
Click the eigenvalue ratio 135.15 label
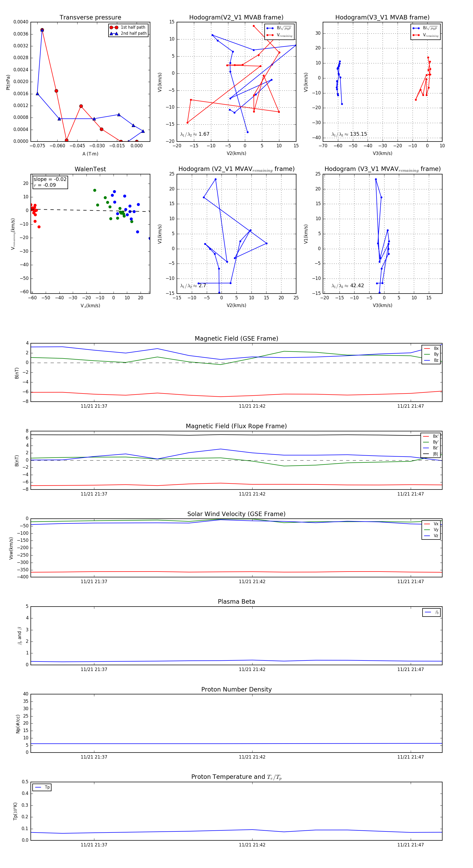[x=349, y=134]
